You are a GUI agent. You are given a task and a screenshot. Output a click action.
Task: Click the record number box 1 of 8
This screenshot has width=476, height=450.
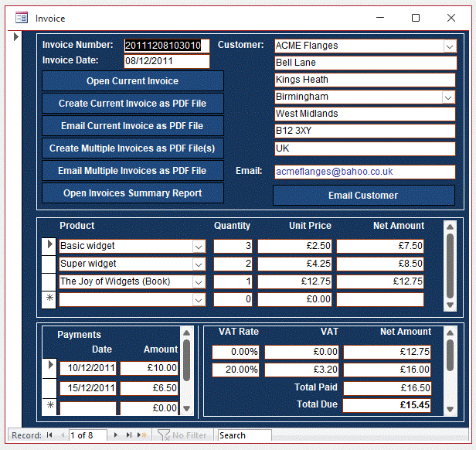[88, 435]
